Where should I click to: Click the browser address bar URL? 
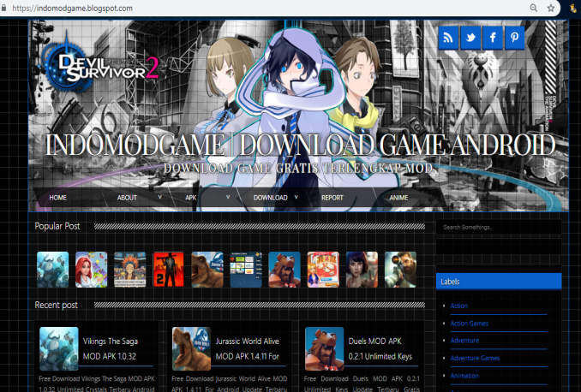(84, 8)
